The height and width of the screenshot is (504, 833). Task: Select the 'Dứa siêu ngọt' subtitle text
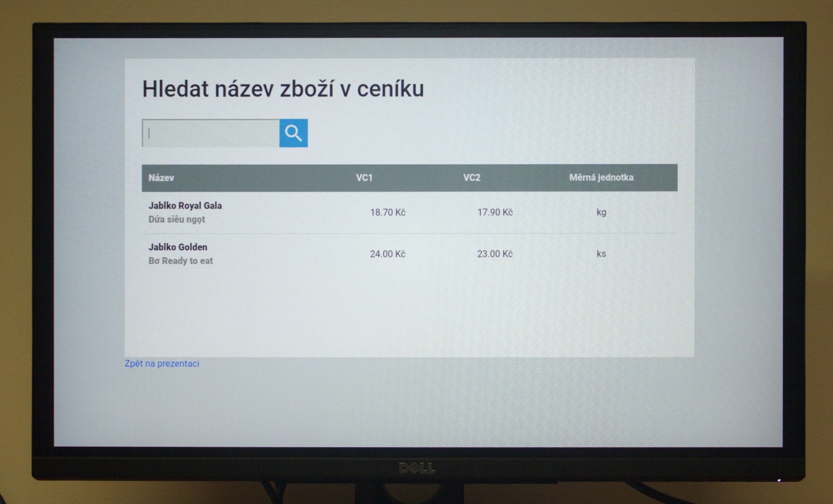click(x=177, y=219)
